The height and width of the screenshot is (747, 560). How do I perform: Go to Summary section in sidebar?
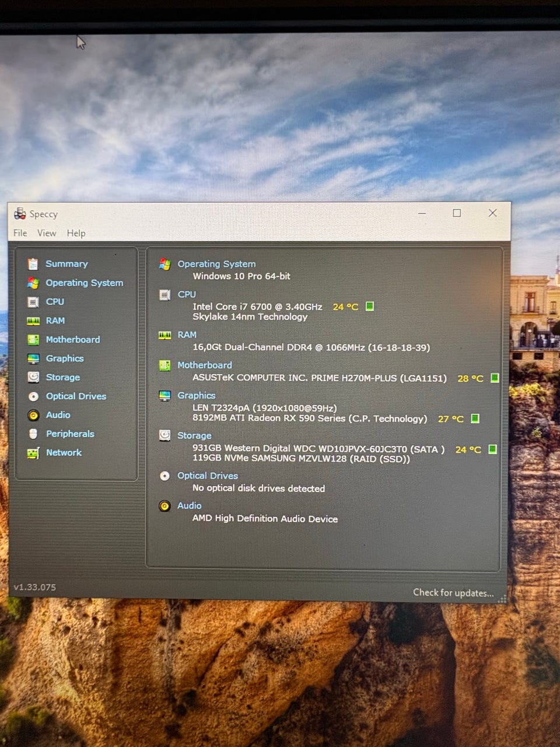tap(66, 264)
